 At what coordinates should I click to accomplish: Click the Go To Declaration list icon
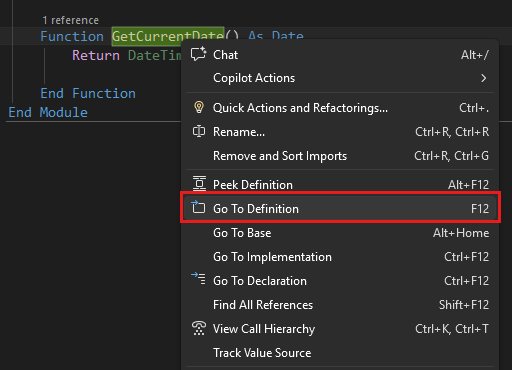click(198, 278)
